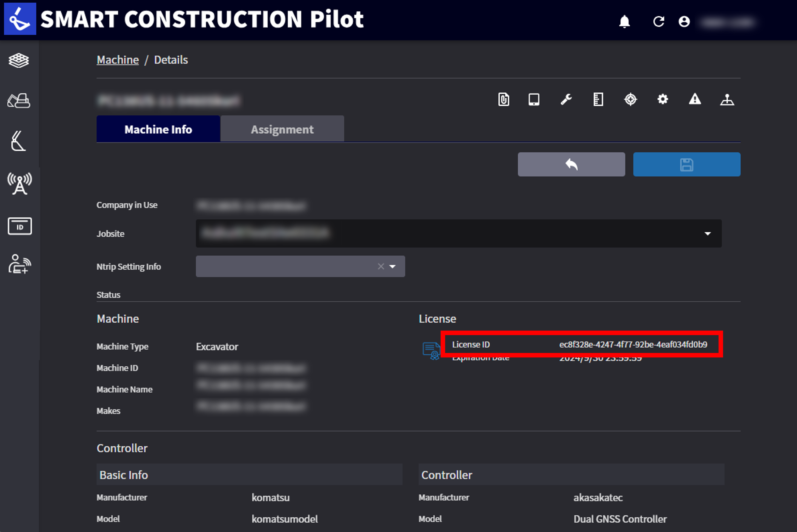Click the blue save button
The width and height of the screenshot is (797, 532).
point(686,165)
